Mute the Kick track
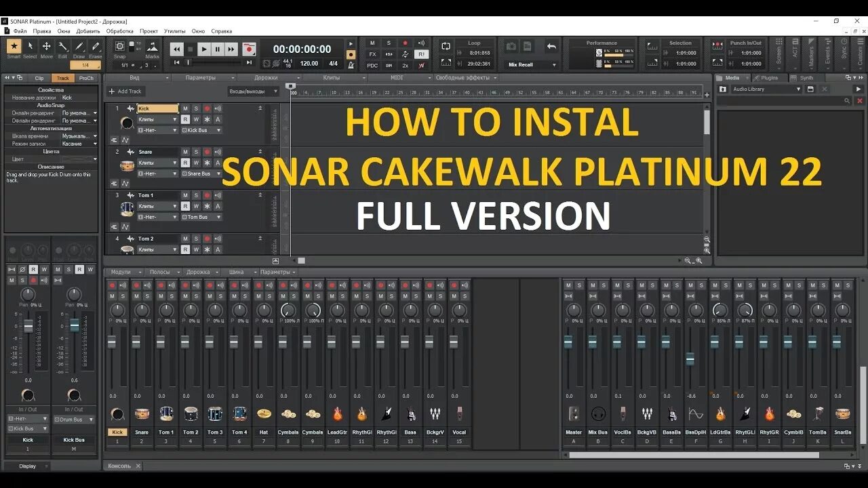This screenshot has height=488, width=868. 185,108
